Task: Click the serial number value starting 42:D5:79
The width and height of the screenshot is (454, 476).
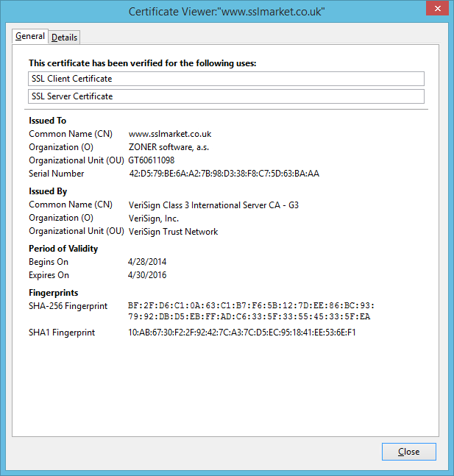Action: 224,174
